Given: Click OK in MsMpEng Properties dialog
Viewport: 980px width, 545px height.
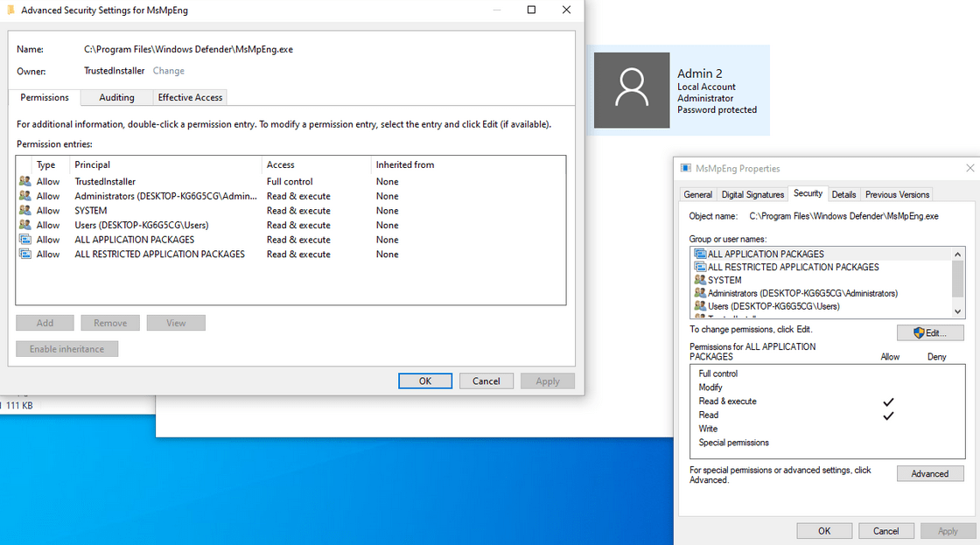Looking at the screenshot, I should click(824, 531).
